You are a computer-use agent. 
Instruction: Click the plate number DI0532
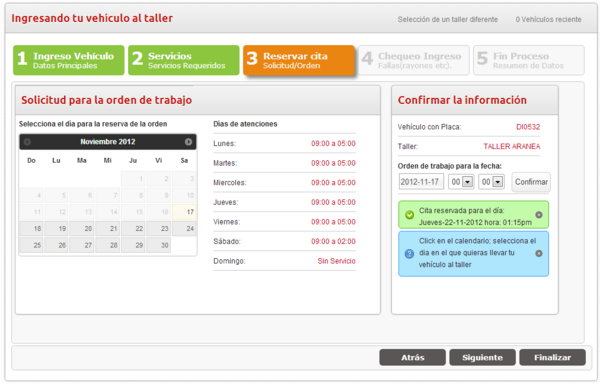tap(528, 127)
